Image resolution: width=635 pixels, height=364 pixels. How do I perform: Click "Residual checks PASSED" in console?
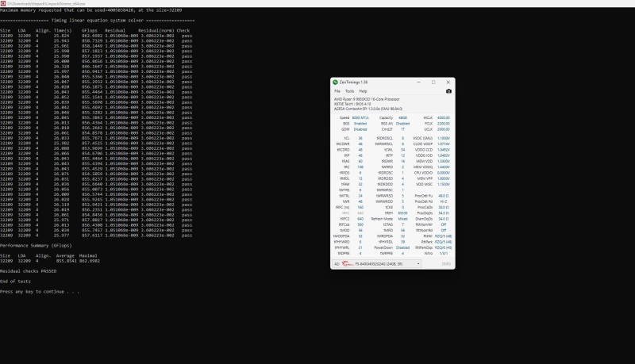[29, 271]
